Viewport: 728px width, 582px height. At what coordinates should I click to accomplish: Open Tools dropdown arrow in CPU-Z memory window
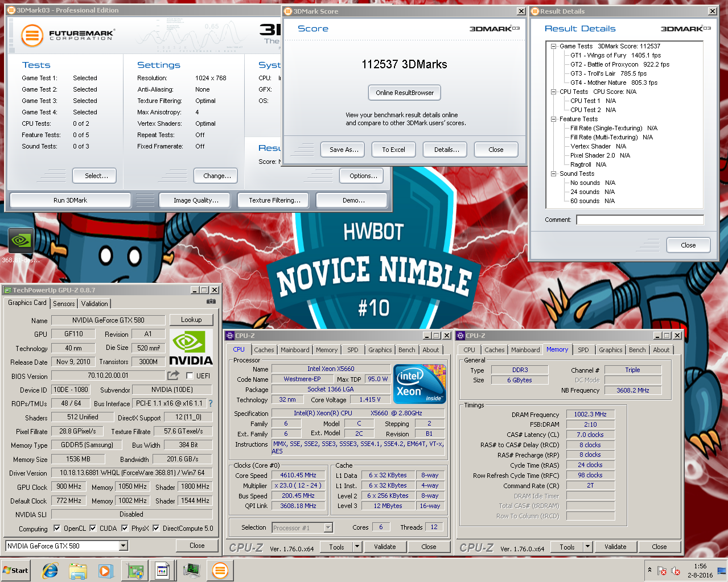click(588, 547)
